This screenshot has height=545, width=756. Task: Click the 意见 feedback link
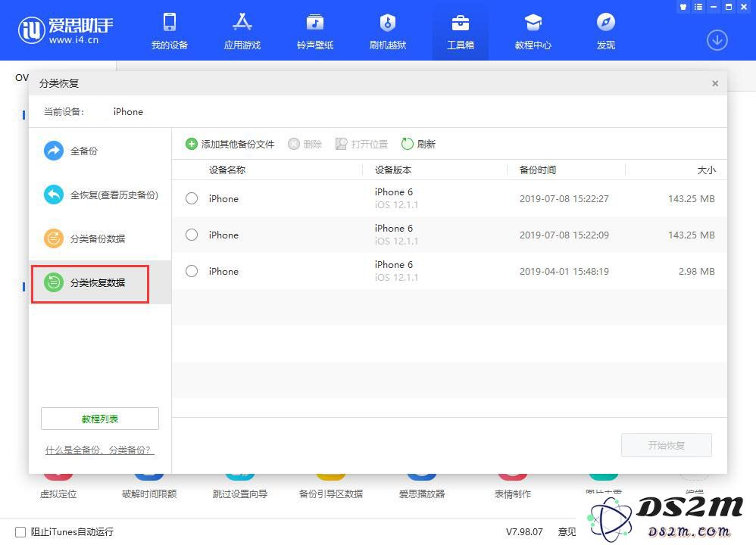coord(567,532)
